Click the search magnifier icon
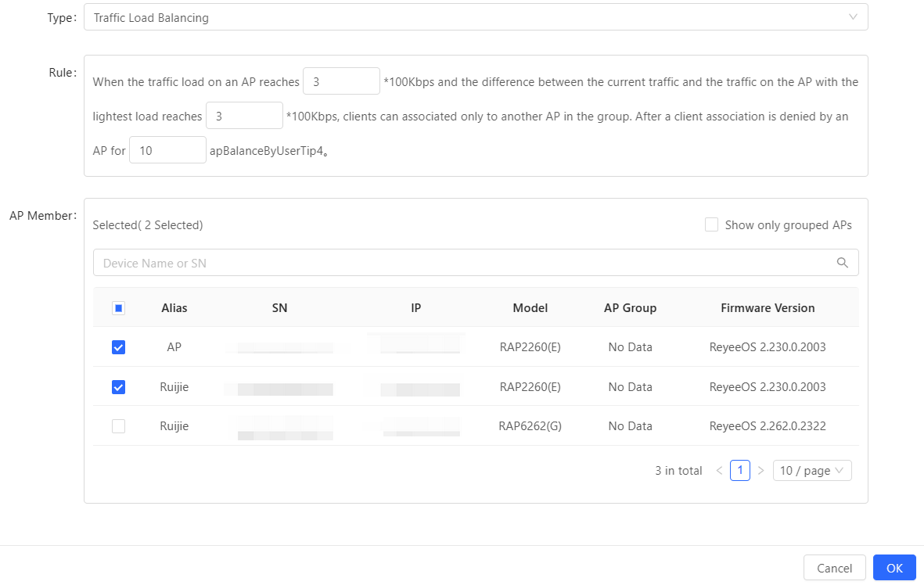 tap(842, 263)
